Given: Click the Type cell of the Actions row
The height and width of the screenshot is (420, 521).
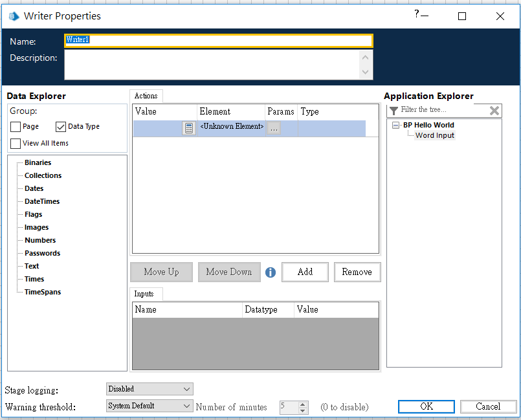Looking at the screenshot, I should pos(331,128).
